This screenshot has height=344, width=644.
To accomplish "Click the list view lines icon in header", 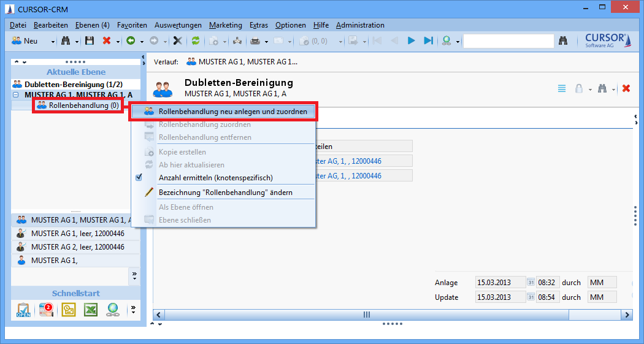I will [562, 88].
